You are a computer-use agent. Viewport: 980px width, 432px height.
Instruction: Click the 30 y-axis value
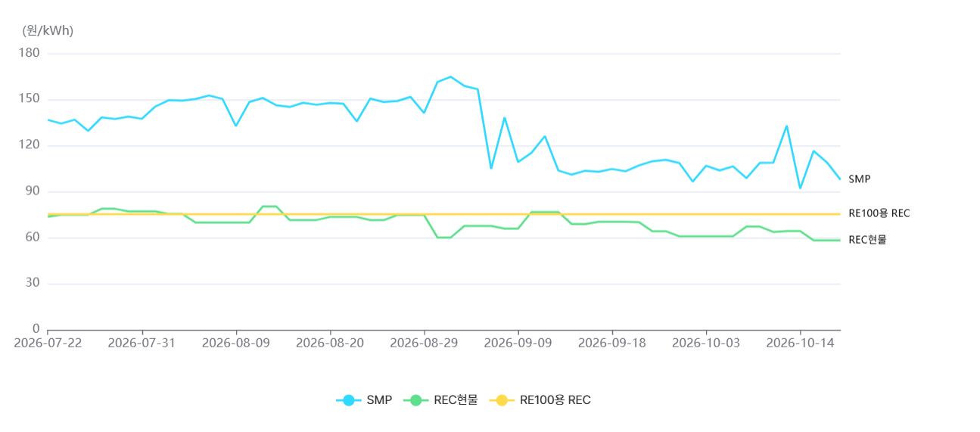click(34, 284)
